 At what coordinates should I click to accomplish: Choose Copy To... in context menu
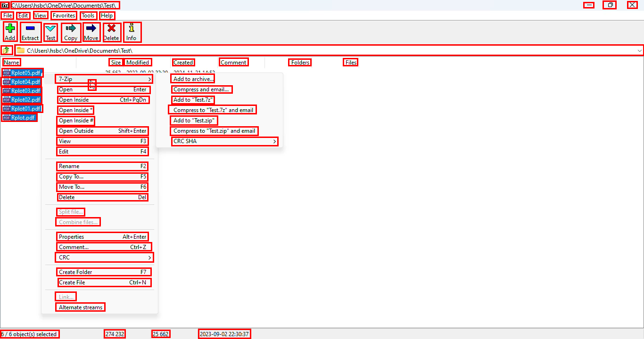coord(102,177)
